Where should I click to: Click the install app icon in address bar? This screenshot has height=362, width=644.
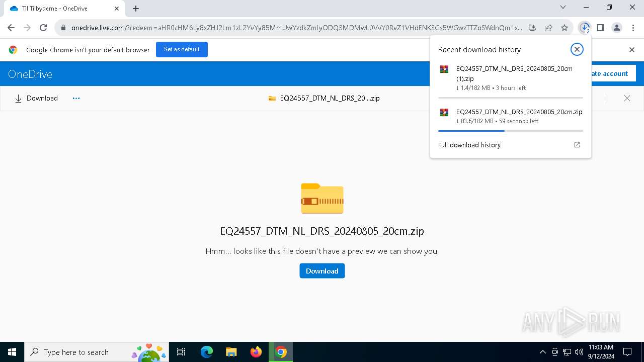click(x=532, y=28)
